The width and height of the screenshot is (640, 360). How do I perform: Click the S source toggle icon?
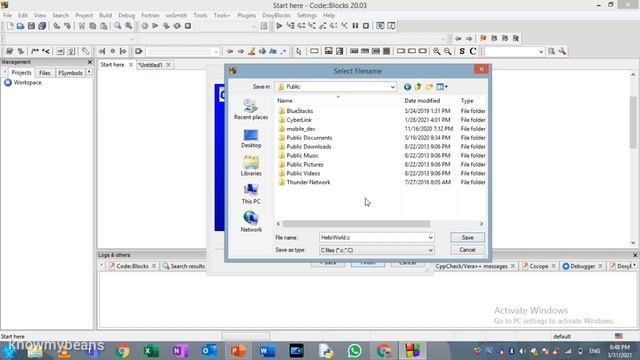click(x=462, y=51)
